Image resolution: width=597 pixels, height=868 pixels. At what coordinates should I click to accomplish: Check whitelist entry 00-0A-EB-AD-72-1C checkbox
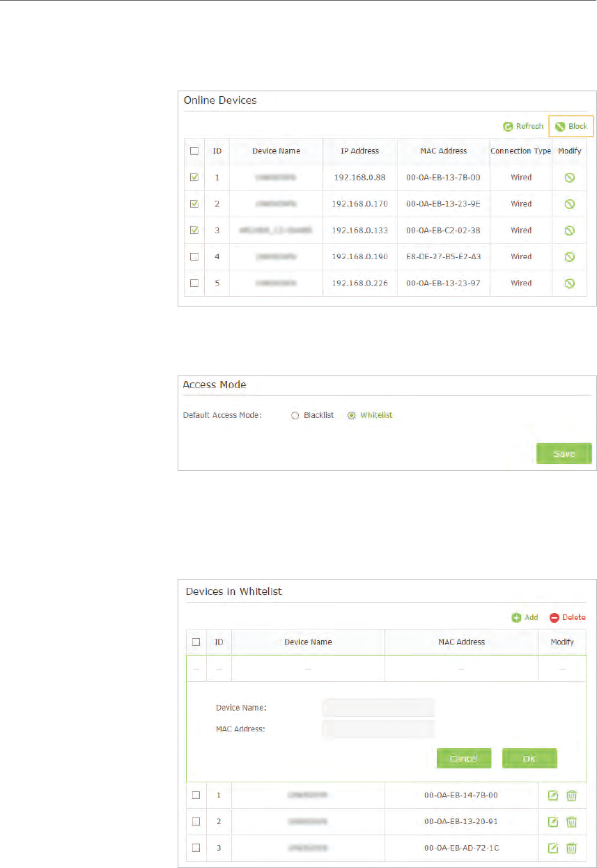pyautogui.click(x=196, y=848)
